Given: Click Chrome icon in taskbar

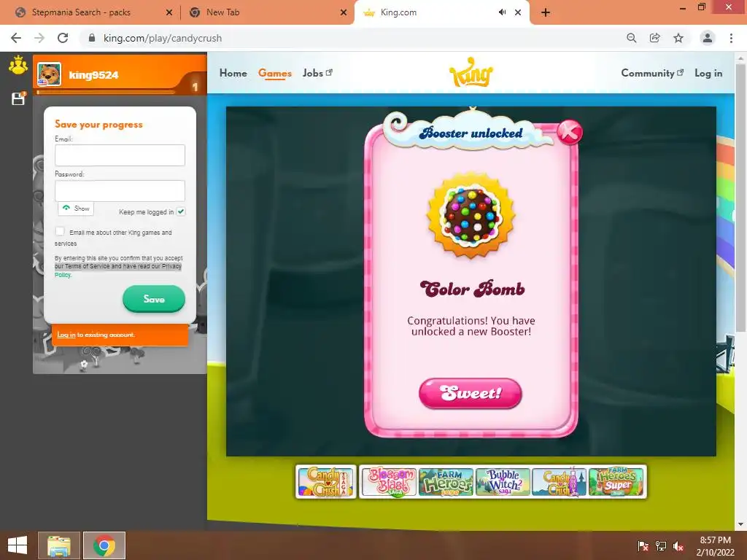Looking at the screenshot, I should [x=104, y=545].
